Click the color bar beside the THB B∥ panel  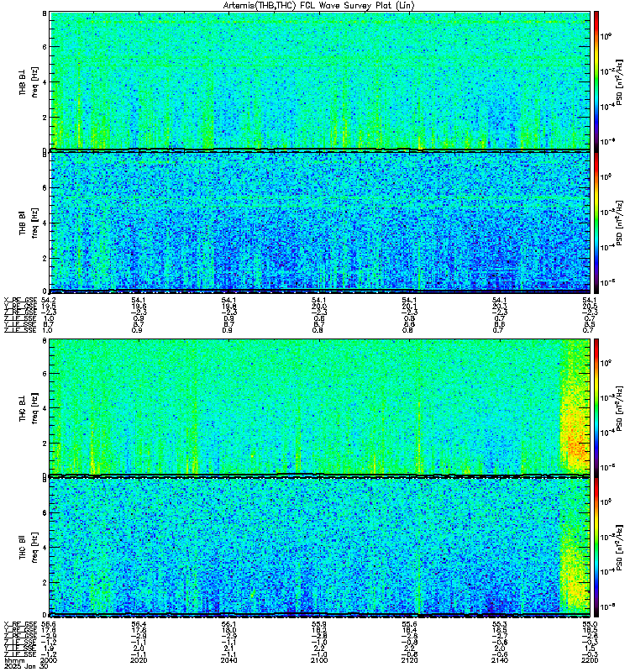[596, 223]
